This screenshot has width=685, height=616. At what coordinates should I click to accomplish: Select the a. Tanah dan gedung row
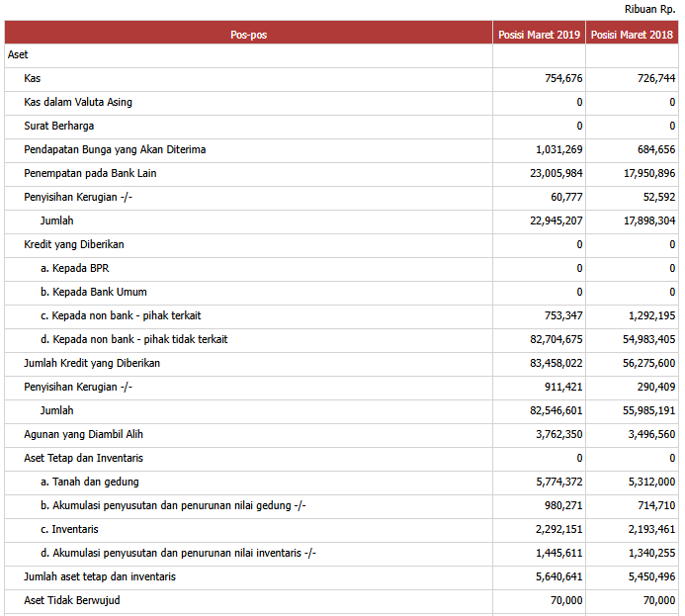[90, 483]
